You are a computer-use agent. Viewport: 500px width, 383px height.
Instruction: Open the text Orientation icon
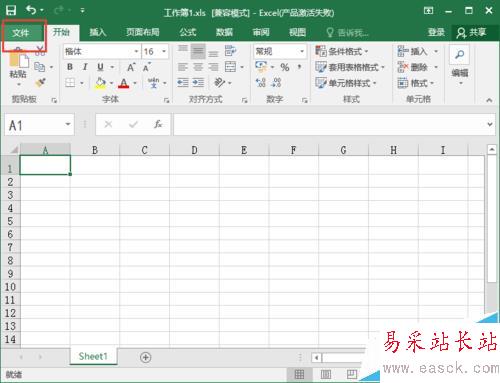220,82
